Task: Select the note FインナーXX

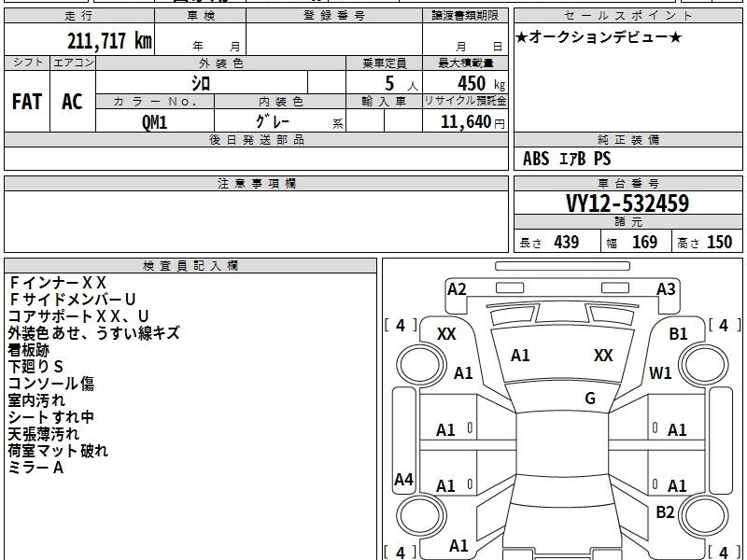Action: 58,283
